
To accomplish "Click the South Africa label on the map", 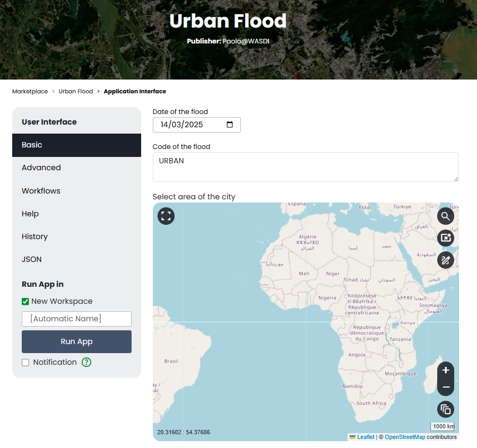I will (371, 403).
